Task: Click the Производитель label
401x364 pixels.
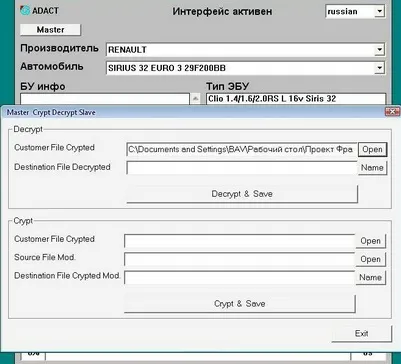Action: click(59, 48)
